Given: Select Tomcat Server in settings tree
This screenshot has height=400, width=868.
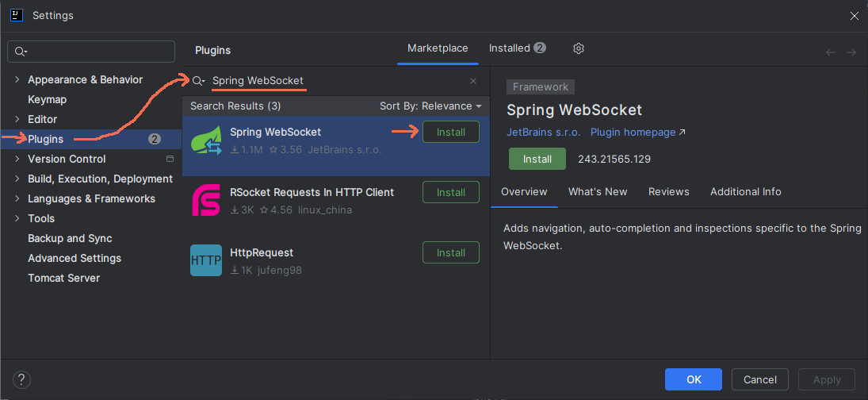Looking at the screenshot, I should coord(63,278).
